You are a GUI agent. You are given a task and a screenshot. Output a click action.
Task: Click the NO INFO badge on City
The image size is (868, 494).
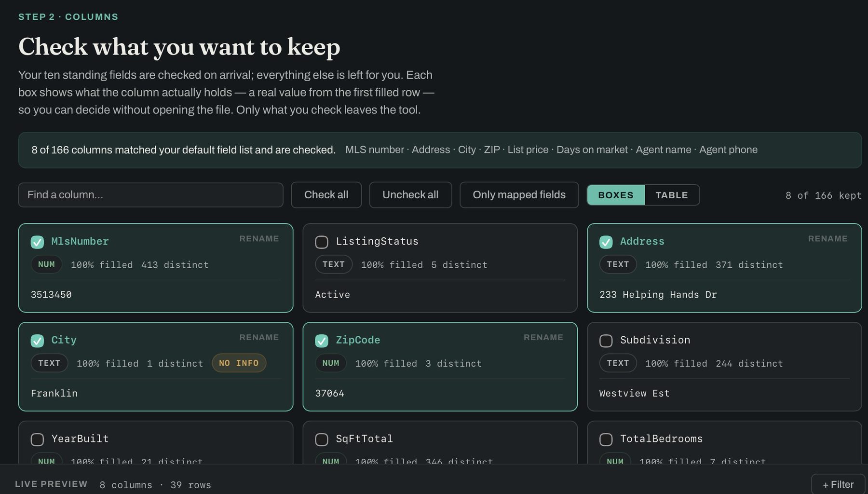[x=239, y=363]
